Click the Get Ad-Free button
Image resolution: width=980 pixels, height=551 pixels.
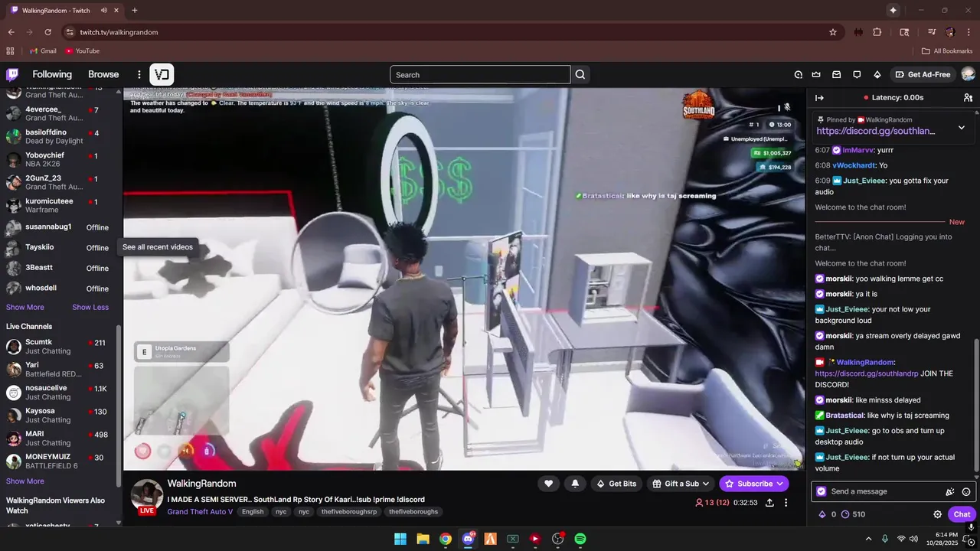click(923, 74)
